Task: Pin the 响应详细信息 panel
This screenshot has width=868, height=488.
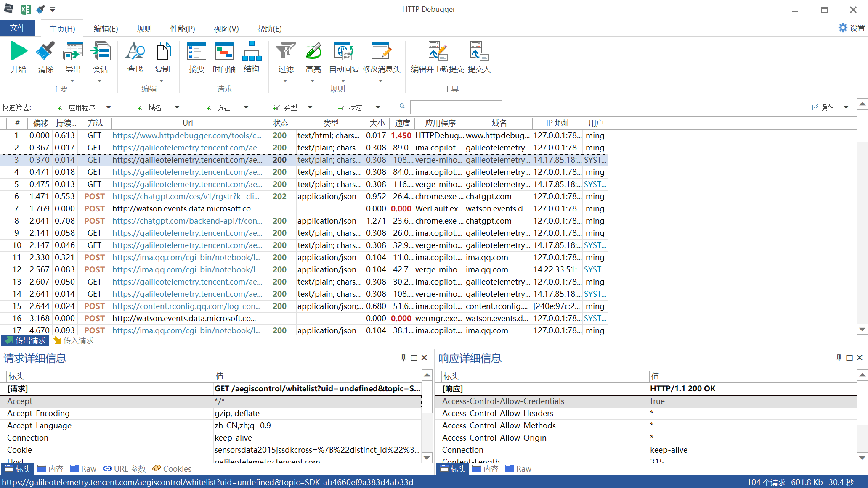Action: click(x=839, y=358)
